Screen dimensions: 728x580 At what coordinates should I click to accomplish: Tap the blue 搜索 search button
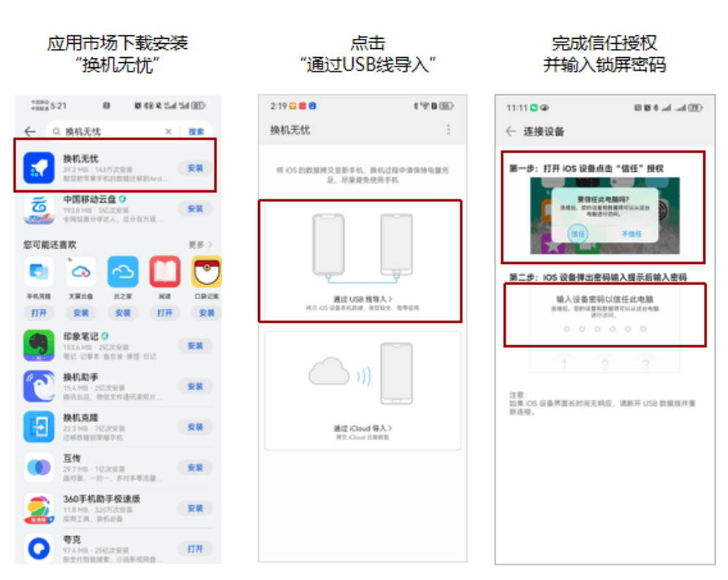point(197,132)
